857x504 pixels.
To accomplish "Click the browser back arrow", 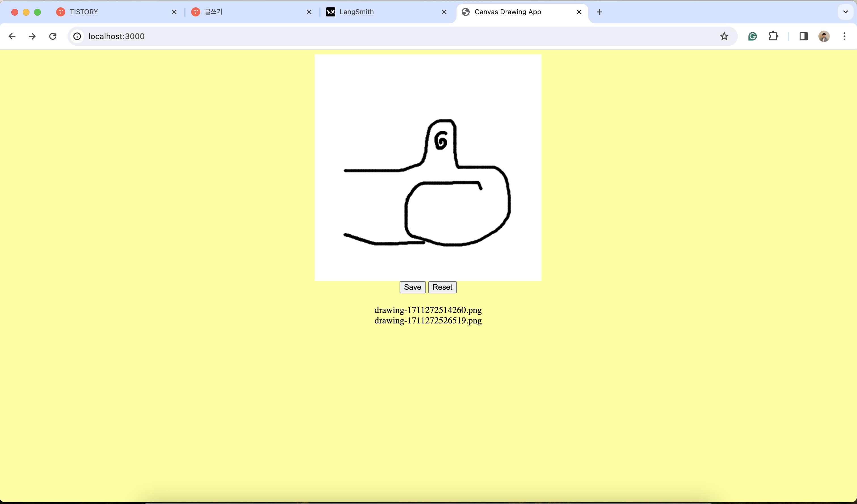I will 12,36.
